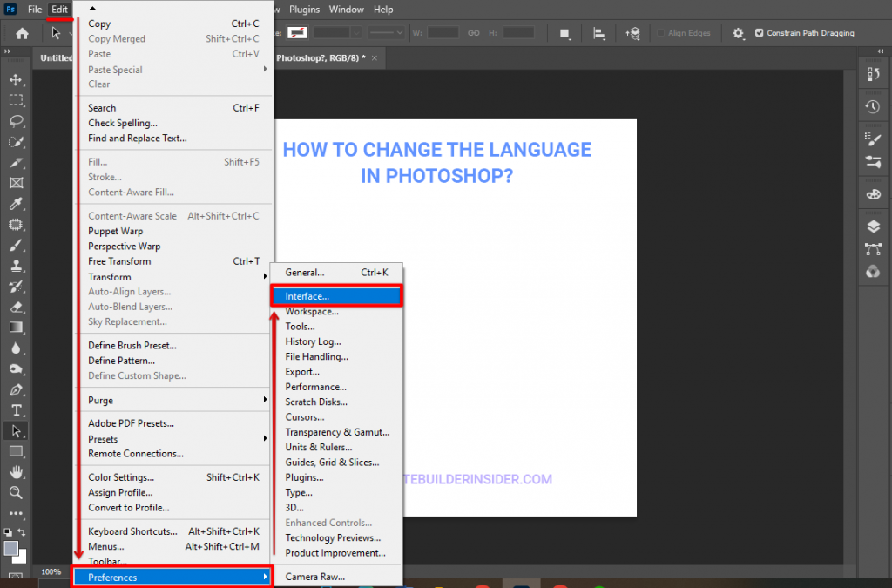Click the foreground color swatch

(10, 548)
